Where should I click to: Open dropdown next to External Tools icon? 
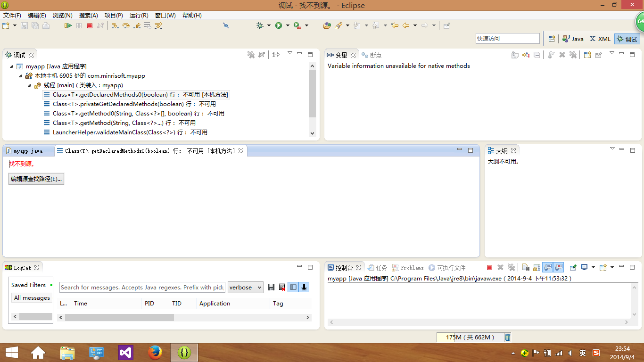click(x=306, y=25)
